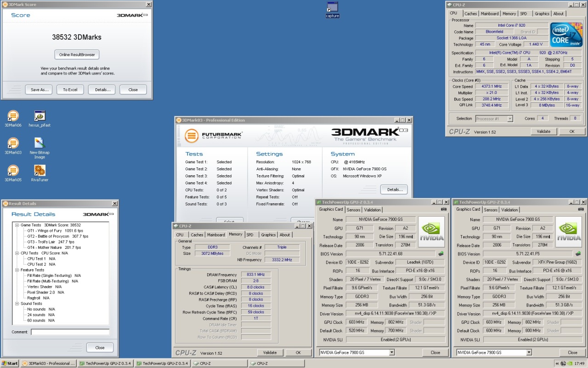Click Validate in CPU-Z processor window

(543, 131)
